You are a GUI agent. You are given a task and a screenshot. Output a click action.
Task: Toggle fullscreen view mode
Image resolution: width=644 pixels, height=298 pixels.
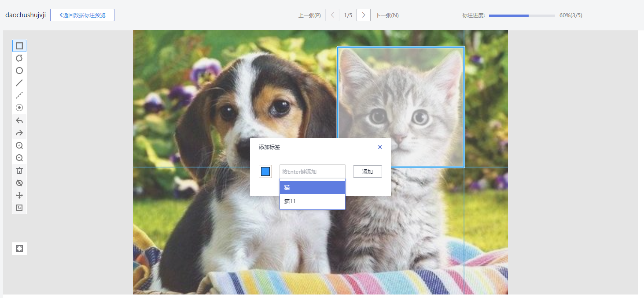(x=19, y=249)
